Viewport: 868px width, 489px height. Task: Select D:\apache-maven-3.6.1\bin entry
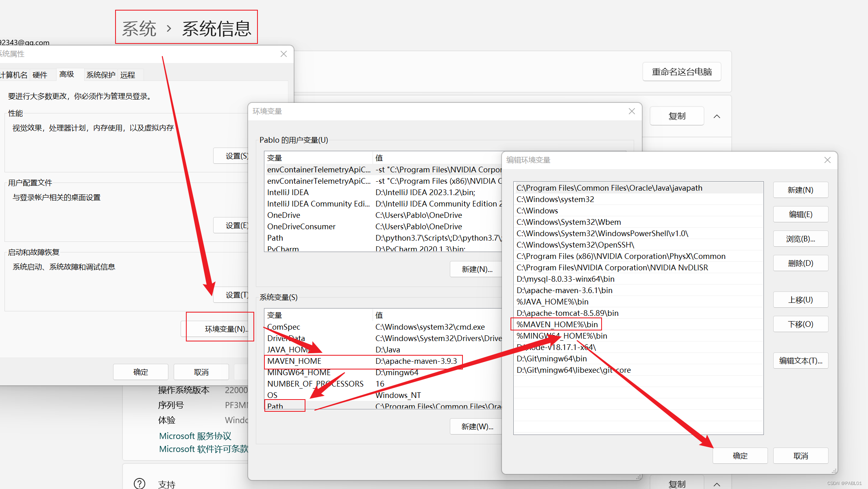coord(638,290)
